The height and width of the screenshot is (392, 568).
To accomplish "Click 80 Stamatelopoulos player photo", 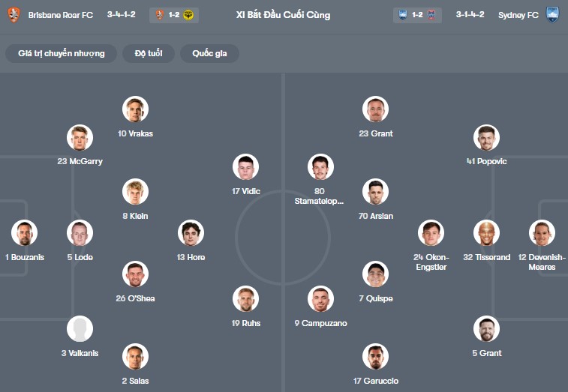I will 320,167.
